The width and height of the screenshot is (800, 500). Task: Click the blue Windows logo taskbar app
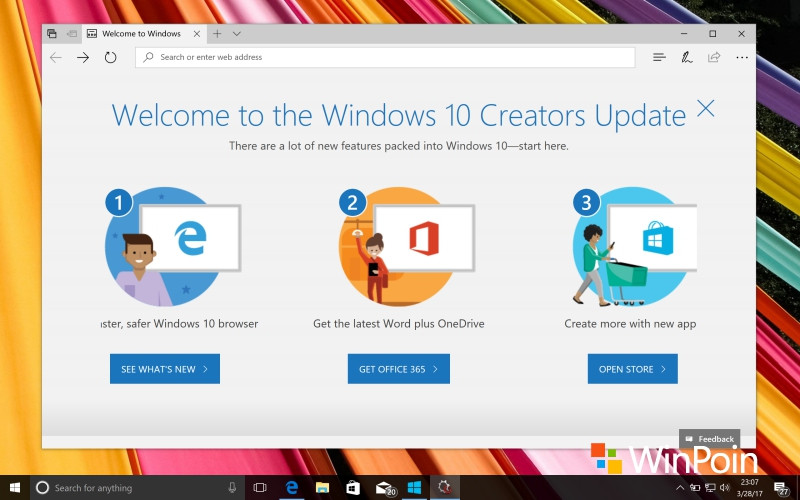pyautogui.click(x=414, y=488)
